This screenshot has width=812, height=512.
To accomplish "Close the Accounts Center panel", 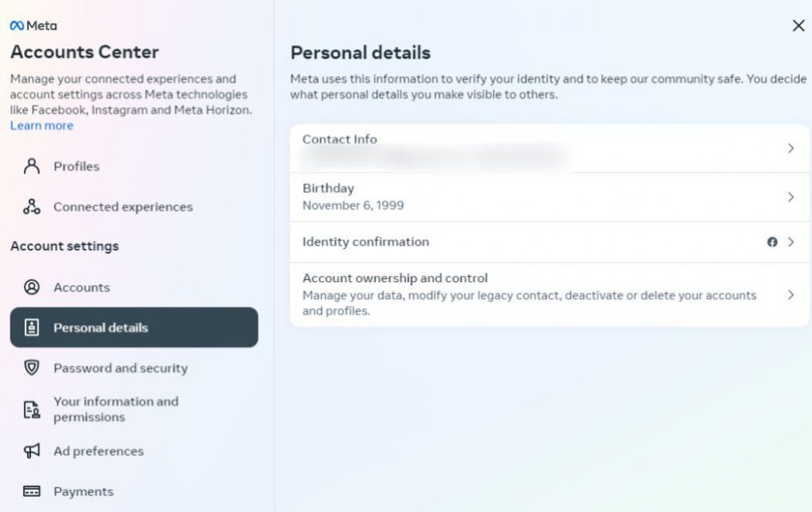I will pos(799,25).
